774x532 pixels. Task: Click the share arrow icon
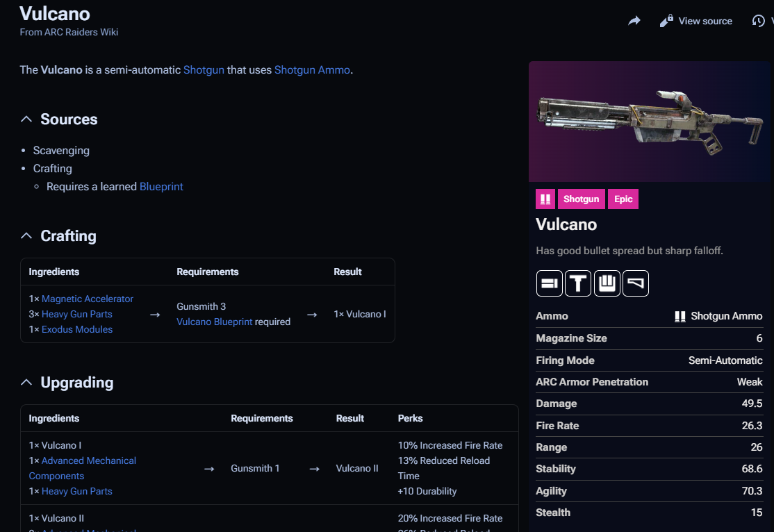[634, 21]
